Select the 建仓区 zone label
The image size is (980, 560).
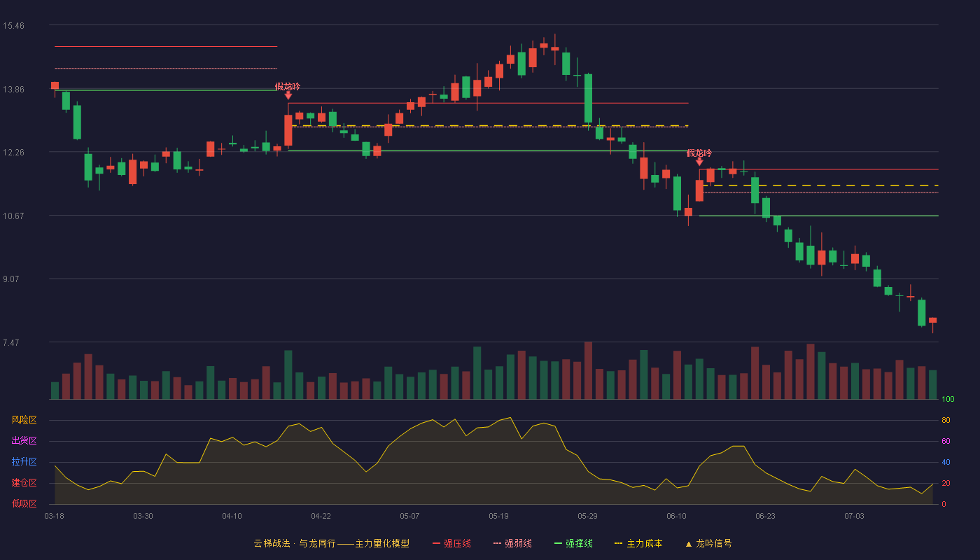[x=24, y=483]
